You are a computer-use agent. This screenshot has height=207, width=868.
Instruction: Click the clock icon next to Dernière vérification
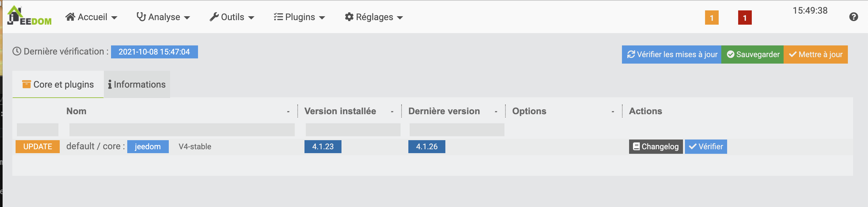coord(17,52)
